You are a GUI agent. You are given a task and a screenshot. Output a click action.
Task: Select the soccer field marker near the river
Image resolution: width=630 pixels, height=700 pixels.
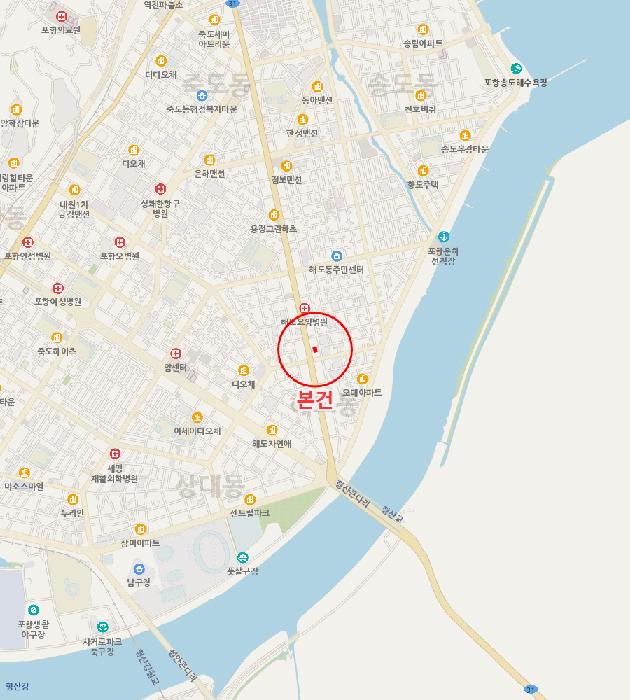[x=103, y=627]
